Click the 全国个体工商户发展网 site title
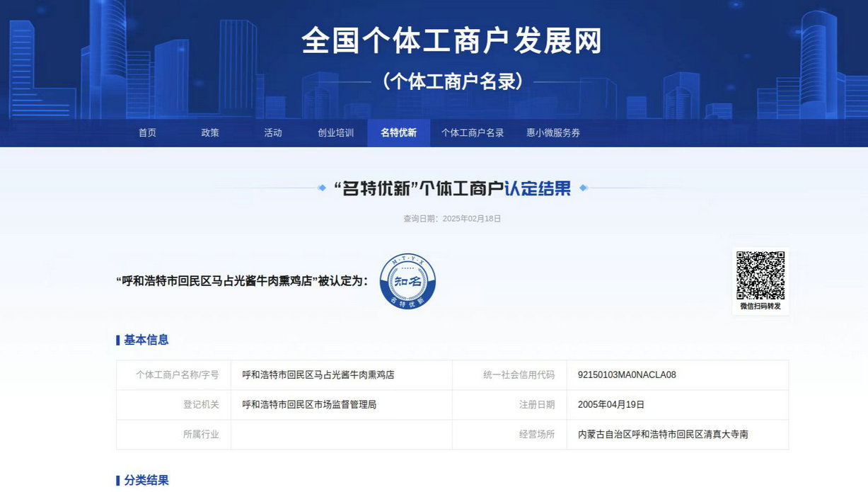The image size is (868, 492). [x=451, y=41]
